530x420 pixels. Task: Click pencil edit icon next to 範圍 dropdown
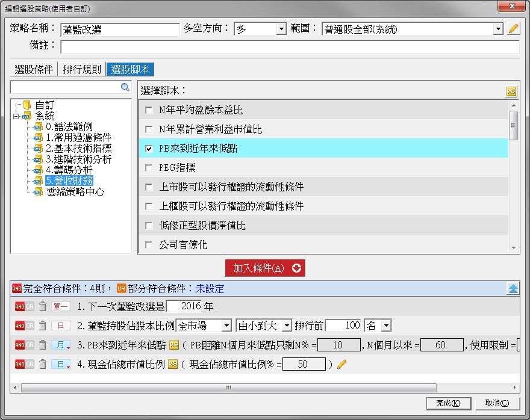[x=513, y=28]
